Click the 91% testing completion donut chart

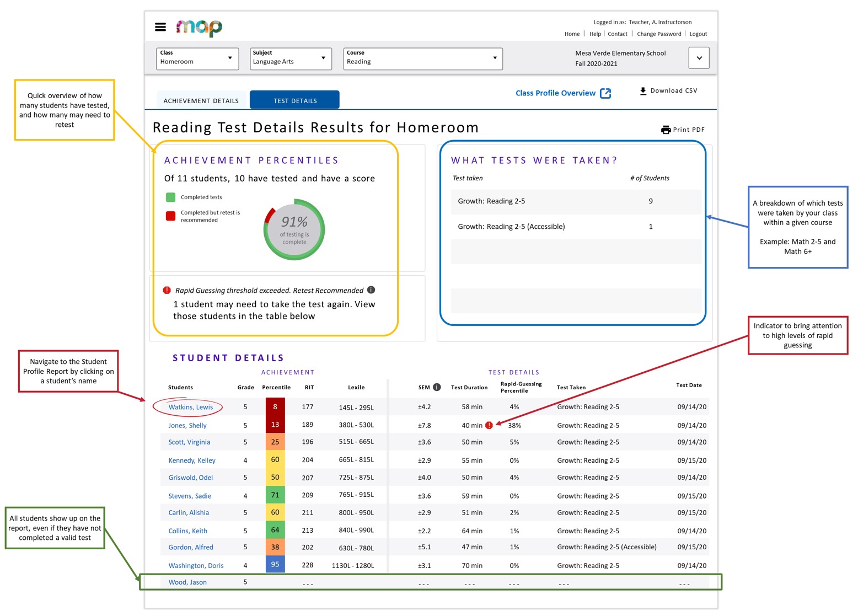click(294, 228)
